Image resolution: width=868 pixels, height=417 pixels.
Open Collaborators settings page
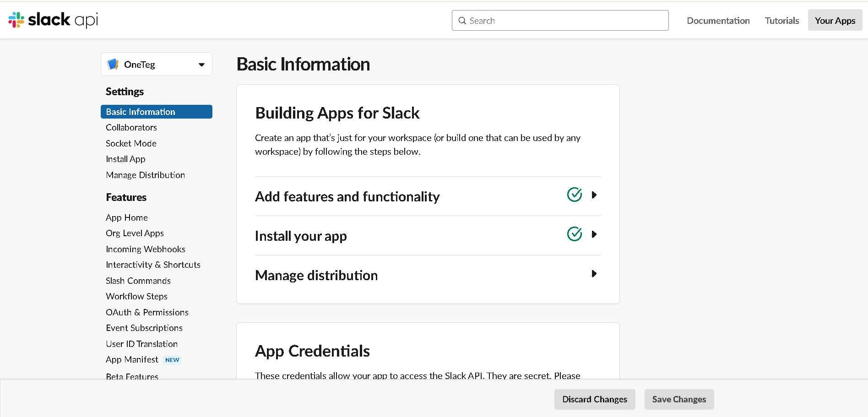(x=131, y=128)
